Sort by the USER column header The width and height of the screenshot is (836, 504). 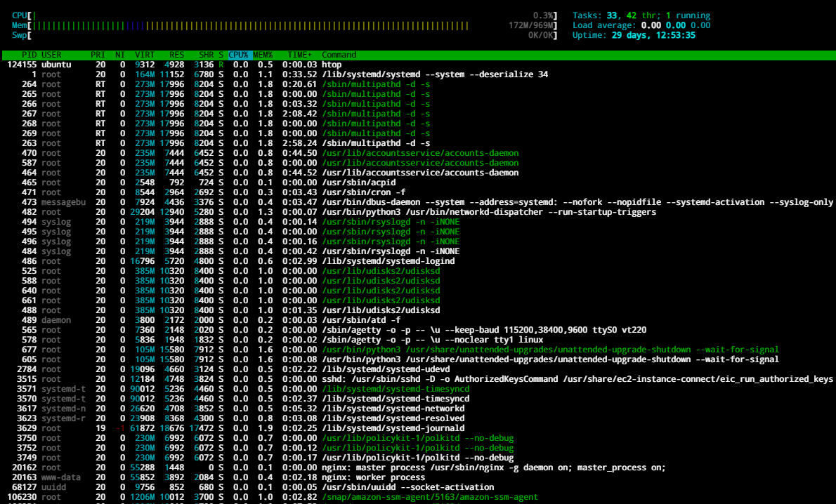click(x=51, y=55)
